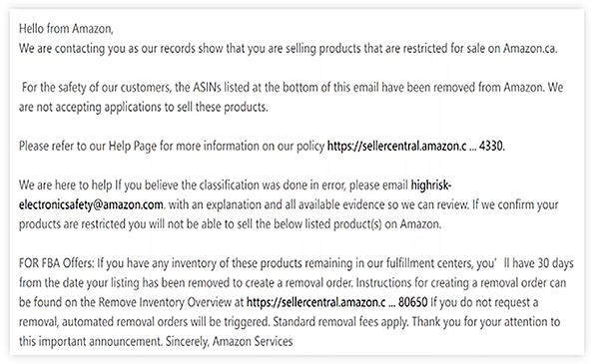Click the 'Remove Inventory Overview' phrase

point(165,302)
